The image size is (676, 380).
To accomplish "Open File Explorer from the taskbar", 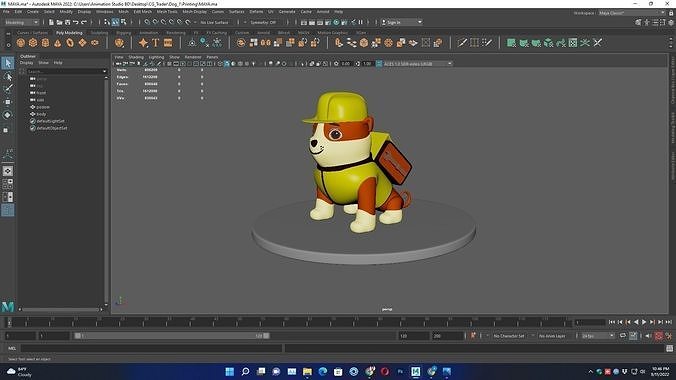I will tap(307, 371).
